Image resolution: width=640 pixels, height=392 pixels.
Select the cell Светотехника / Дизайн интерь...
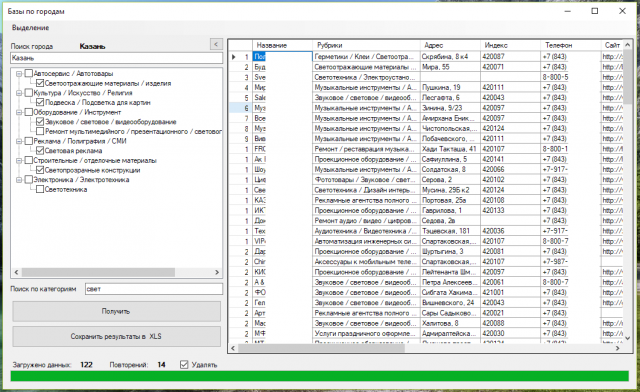tap(366, 190)
